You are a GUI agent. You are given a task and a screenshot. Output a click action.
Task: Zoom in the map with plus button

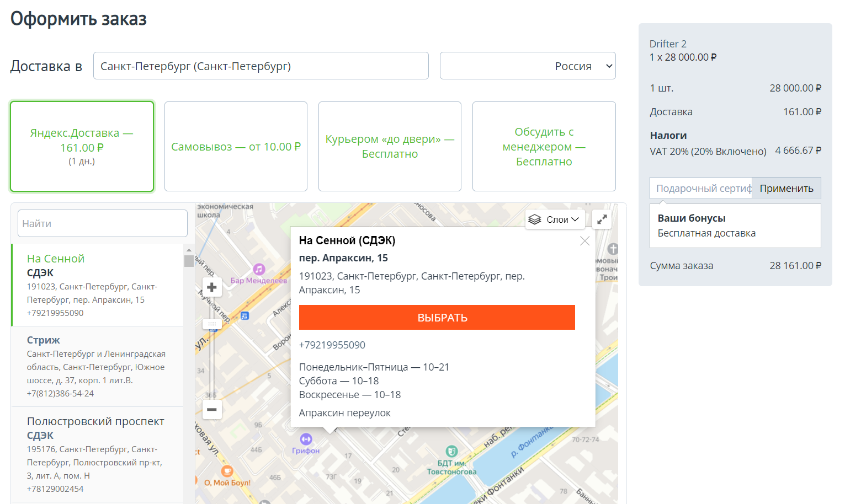click(212, 287)
